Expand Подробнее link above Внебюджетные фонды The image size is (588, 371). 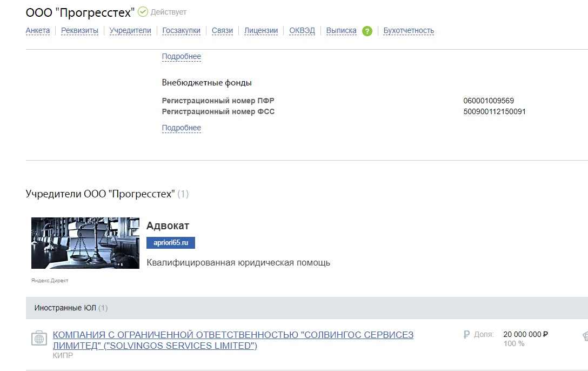click(x=182, y=57)
